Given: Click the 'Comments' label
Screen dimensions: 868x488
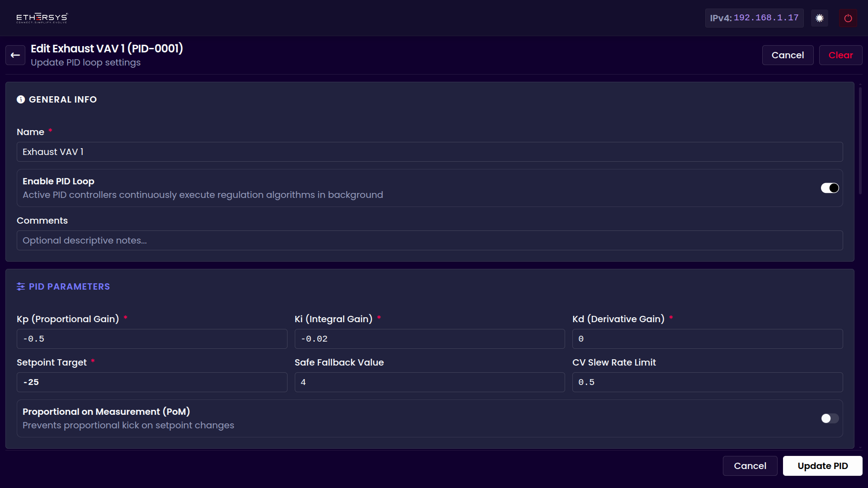Looking at the screenshot, I should pyautogui.click(x=42, y=221).
